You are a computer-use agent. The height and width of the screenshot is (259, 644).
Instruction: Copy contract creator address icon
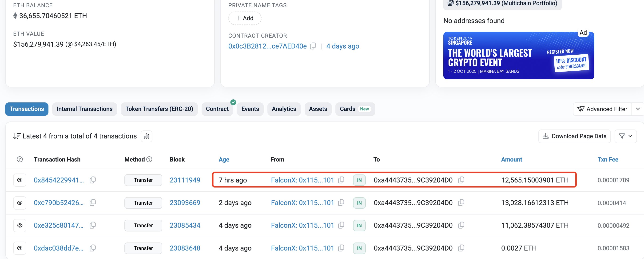[313, 46]
